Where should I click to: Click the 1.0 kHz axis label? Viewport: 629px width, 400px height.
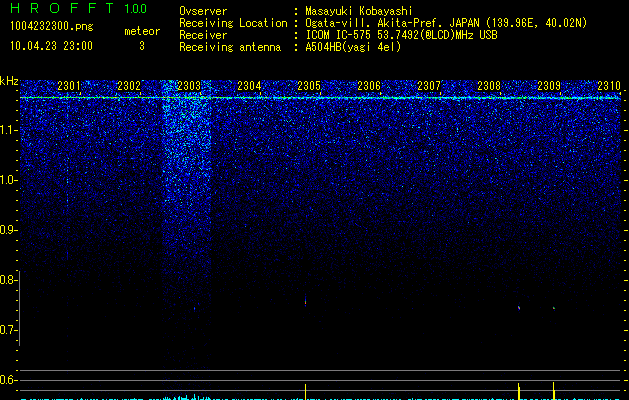(9, 180)
